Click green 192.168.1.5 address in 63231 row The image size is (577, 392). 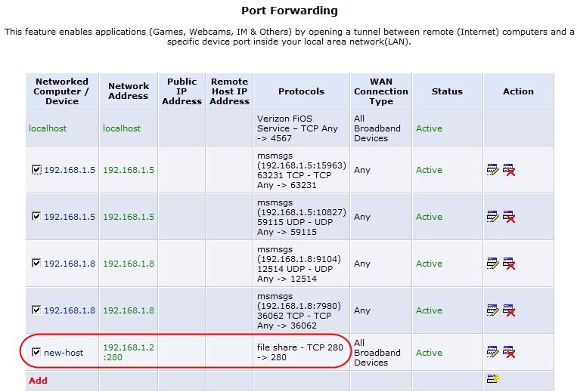129,170
